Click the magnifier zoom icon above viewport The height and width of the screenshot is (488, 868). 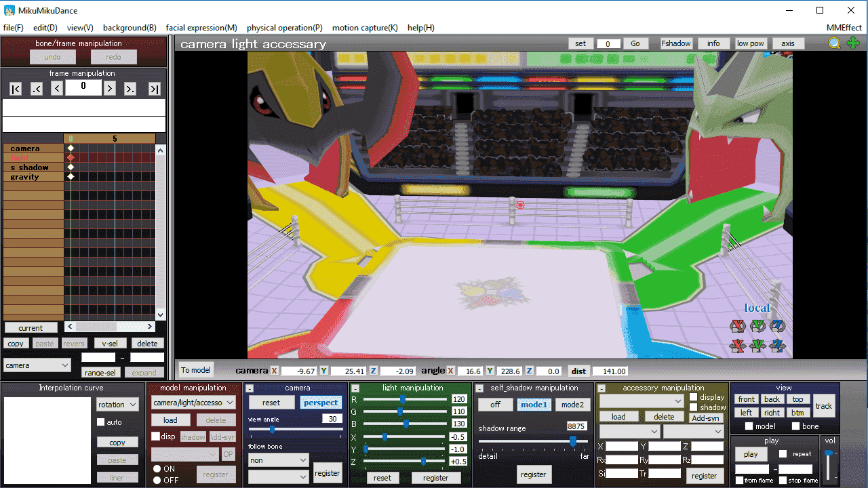834,43
